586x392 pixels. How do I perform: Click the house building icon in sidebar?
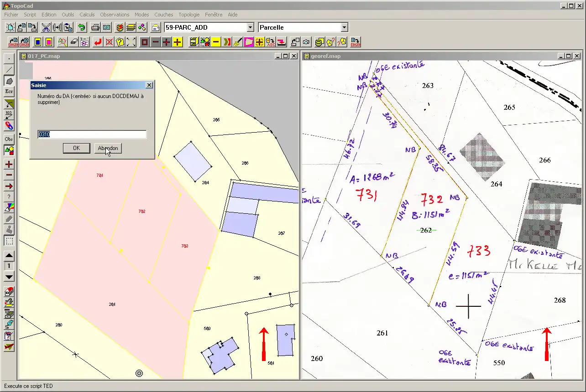(x=9, y=291)
